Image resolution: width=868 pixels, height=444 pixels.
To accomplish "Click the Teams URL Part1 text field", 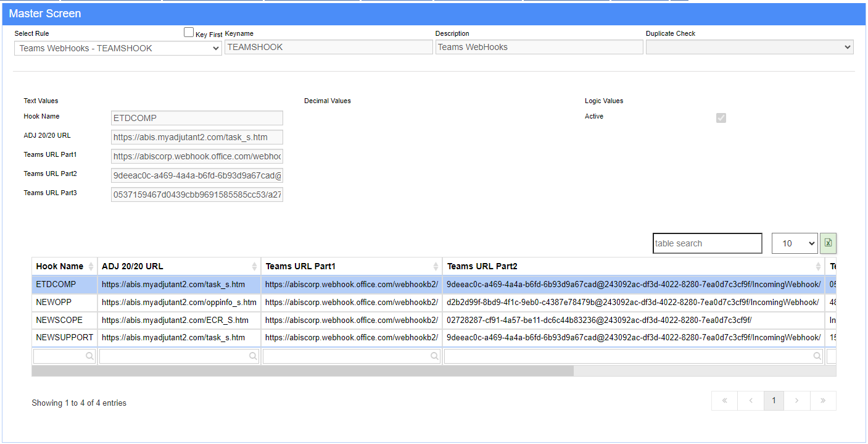I will click(197, 156).
